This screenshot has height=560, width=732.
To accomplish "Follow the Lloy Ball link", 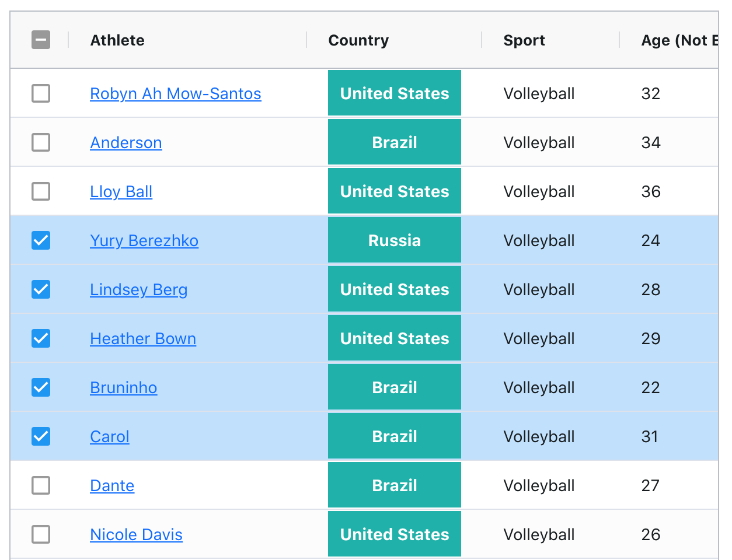I will coord(121,191).
